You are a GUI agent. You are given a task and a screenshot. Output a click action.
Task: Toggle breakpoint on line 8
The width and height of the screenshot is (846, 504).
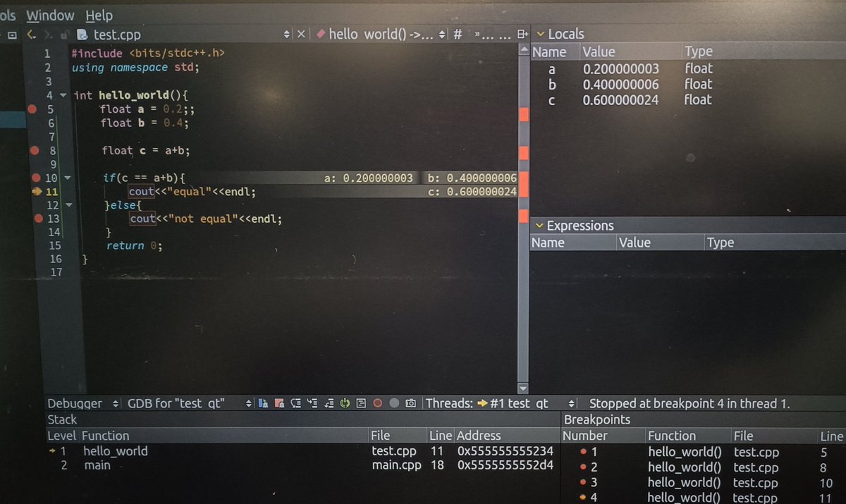(33, 150)
